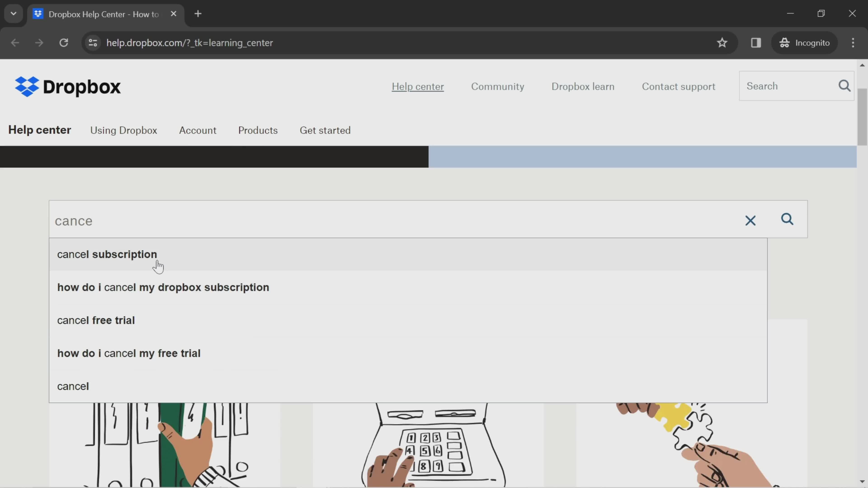Viewport: 868px width, 488px height.
Task: Choose 'how do i cancel my dropbox subscription'
Action: 408,287
